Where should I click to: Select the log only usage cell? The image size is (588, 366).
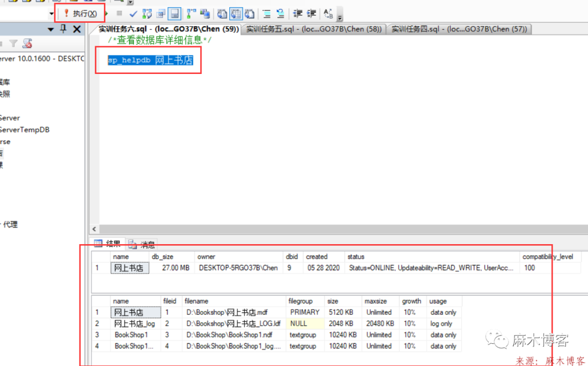point(444,324)
